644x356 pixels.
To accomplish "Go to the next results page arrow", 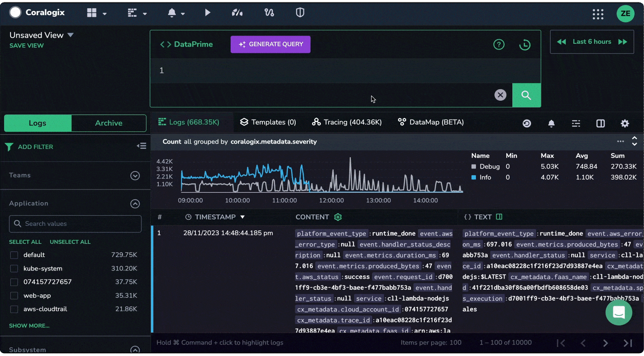I will [605, 343].
